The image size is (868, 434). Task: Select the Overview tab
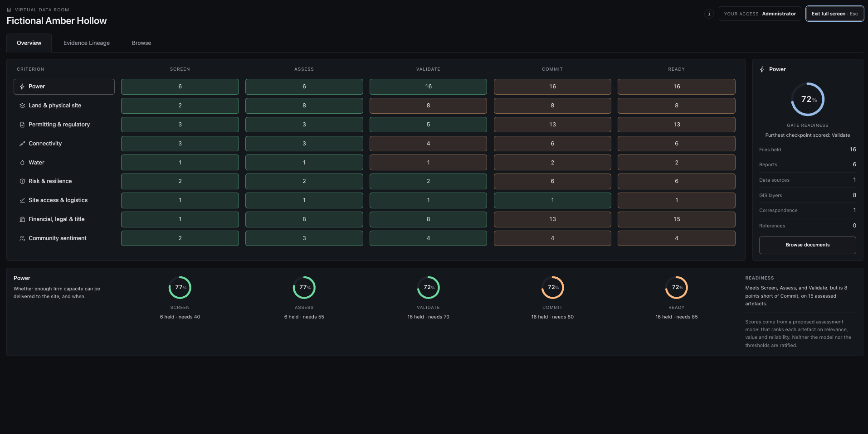click(29, 43)
